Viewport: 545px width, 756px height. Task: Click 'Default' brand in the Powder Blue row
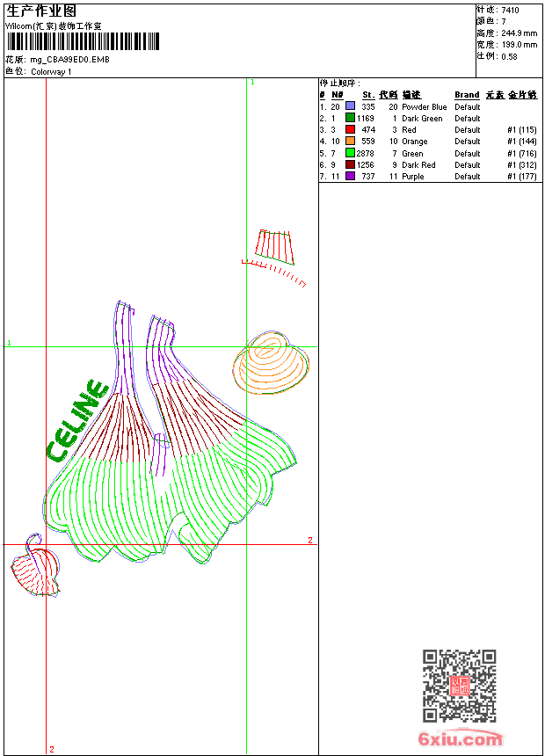(x=468, y=106)
